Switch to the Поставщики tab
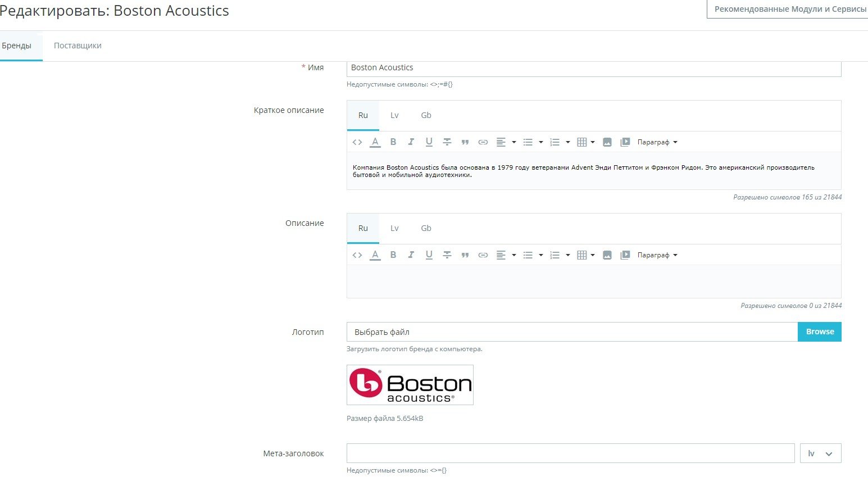 pos(78,46)
